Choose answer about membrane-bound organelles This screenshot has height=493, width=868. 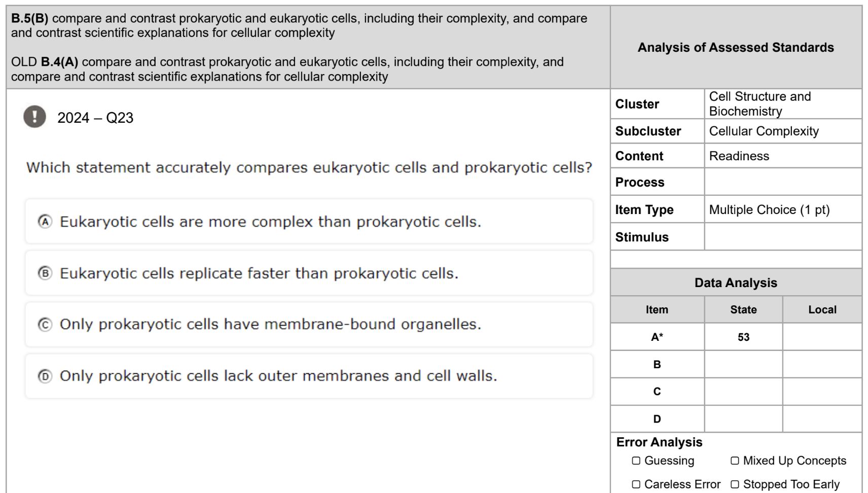(x=309, y=325)
